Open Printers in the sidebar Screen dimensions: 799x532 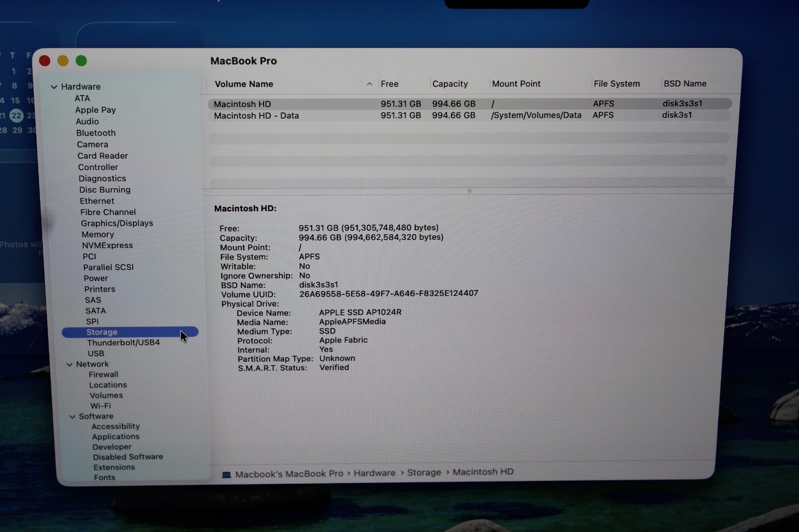[x=99, y=289]
